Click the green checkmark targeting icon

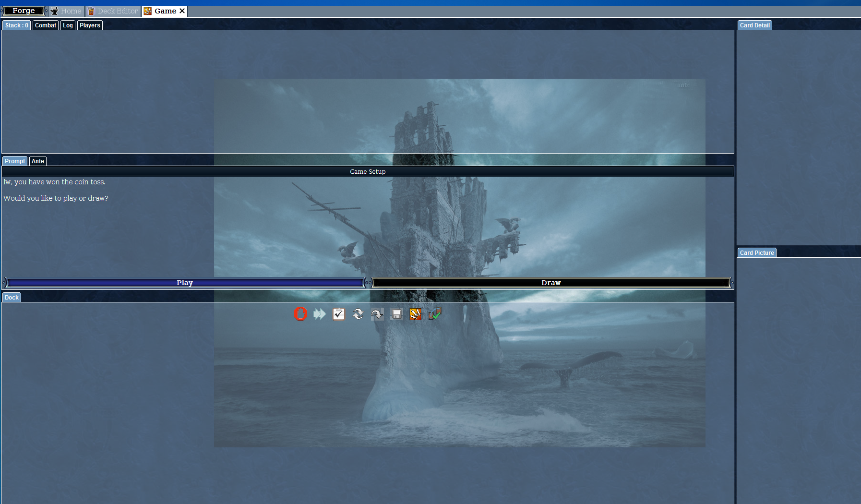[435, 314]
